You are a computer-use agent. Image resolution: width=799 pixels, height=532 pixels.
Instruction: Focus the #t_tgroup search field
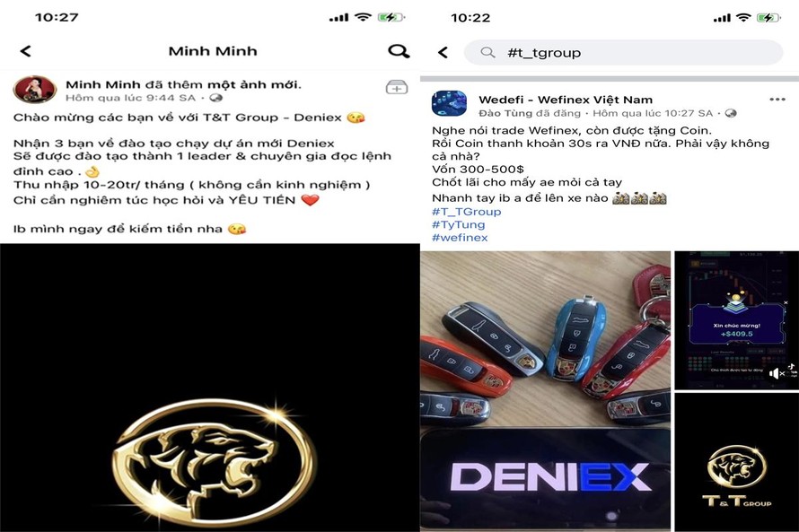click(623, 52)
